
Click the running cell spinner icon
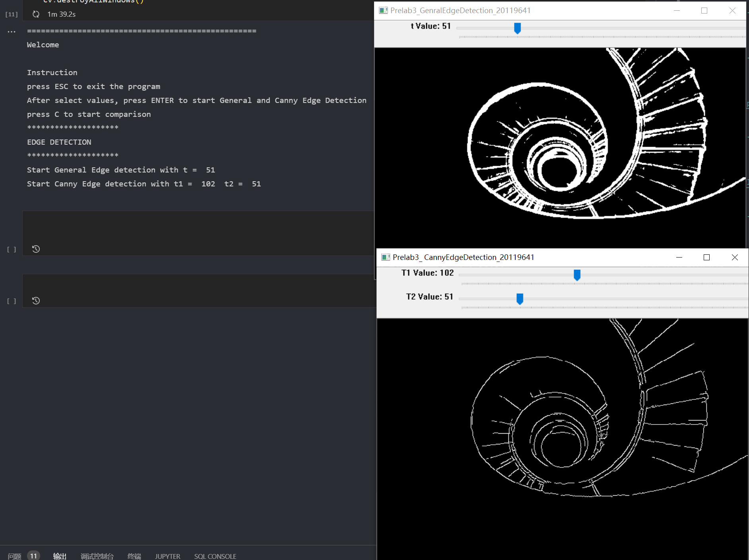[x=36, y=14]
